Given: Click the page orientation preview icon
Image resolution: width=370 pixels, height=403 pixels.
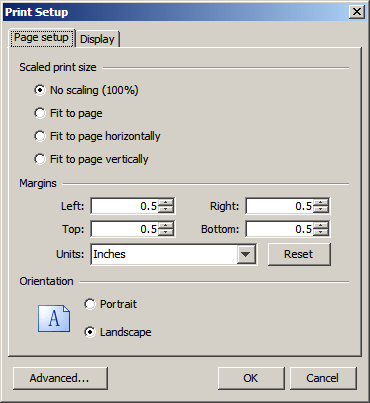Looking at the screenshot, I should click(x=54, y=318).
